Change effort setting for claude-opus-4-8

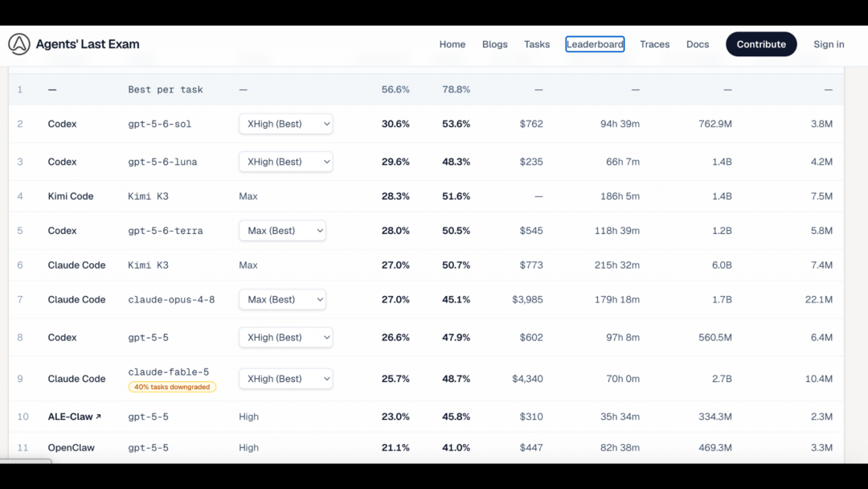coord(282,300)
